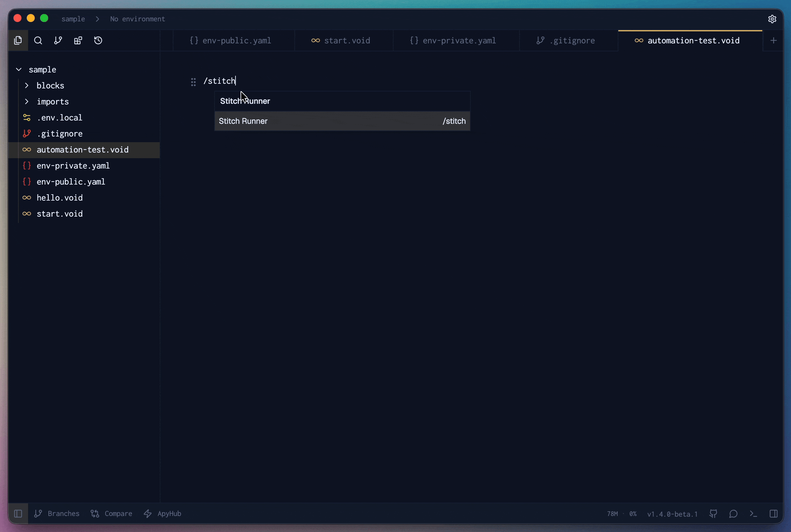Collapse the sample root folder
Viewport: 791px width, 532px height.
pos(19,69)
